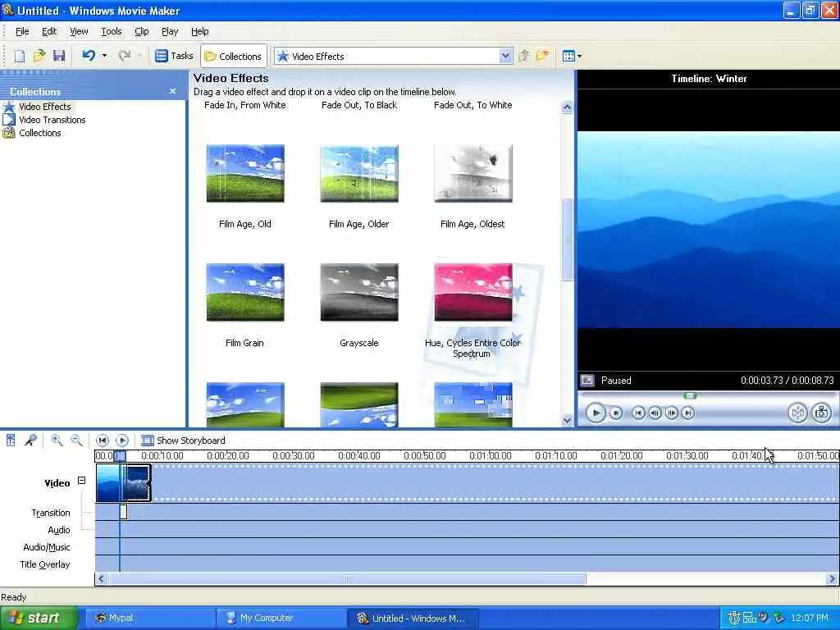Screen dimensions: 840x630
Task: Select Collections in the tree list
Action: (x=39, y=133)
